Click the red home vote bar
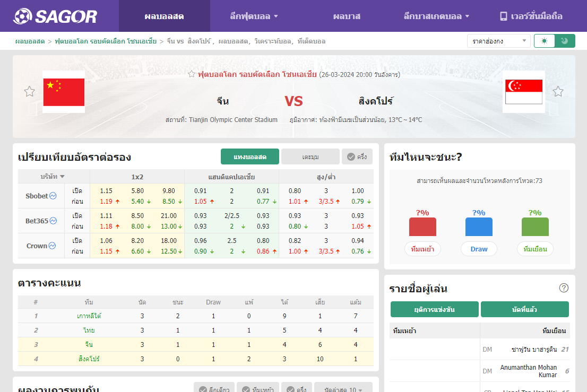The width and height of the screenshot is (587, 392). click(422, 227)
